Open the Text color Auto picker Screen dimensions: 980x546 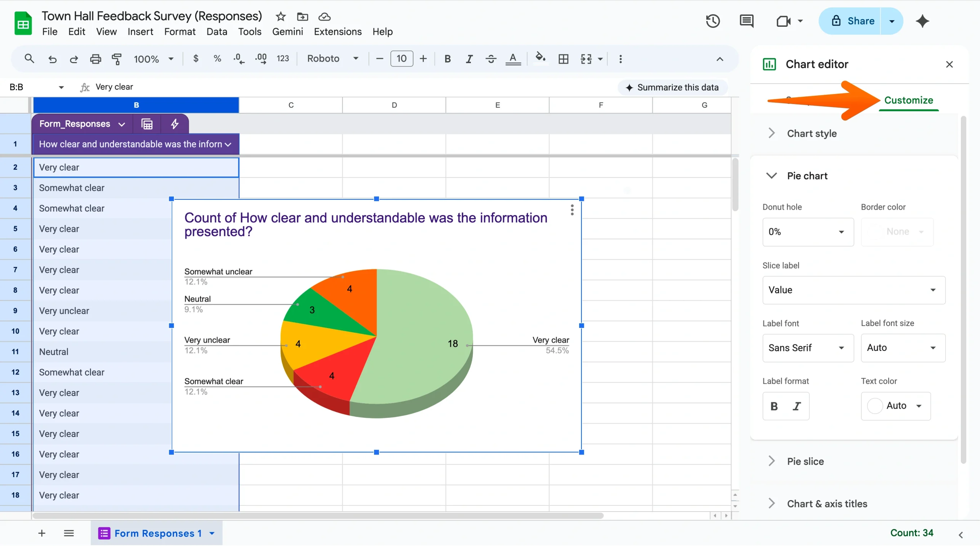[x=895, y=406]
